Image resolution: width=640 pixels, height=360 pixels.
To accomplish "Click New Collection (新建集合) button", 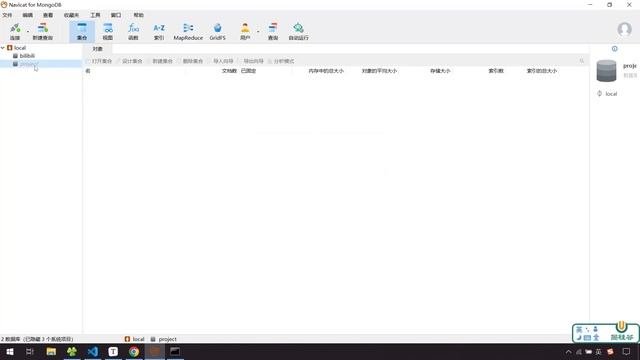I will point(160,61).
